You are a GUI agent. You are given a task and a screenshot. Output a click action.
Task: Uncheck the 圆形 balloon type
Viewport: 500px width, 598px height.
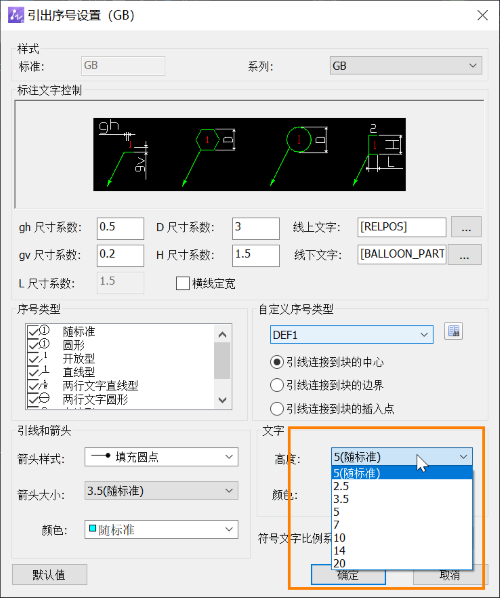click(x=33, y=345)
